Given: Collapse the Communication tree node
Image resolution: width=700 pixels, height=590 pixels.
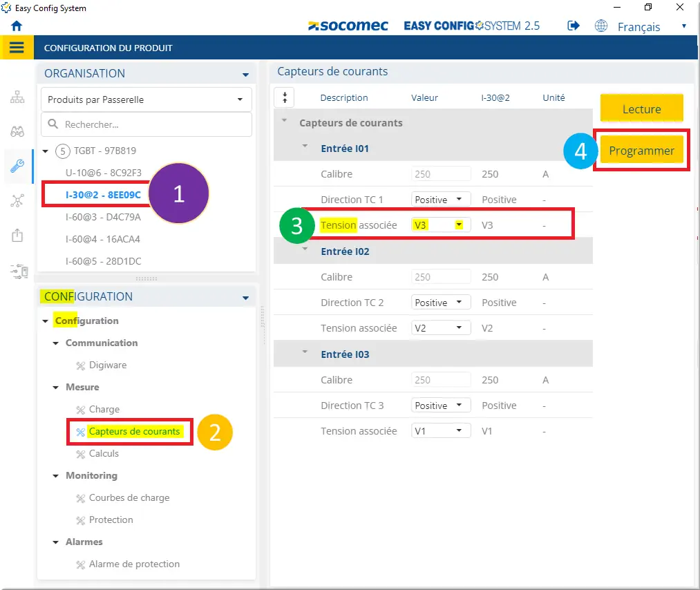Looking at the screenshot, I should tap(55, 343).
